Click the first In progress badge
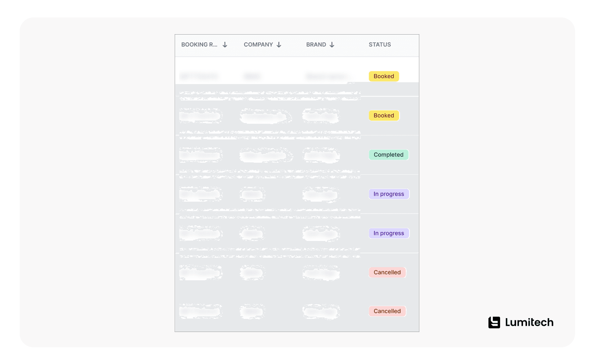594x364 pixels. tap(389, 194)
